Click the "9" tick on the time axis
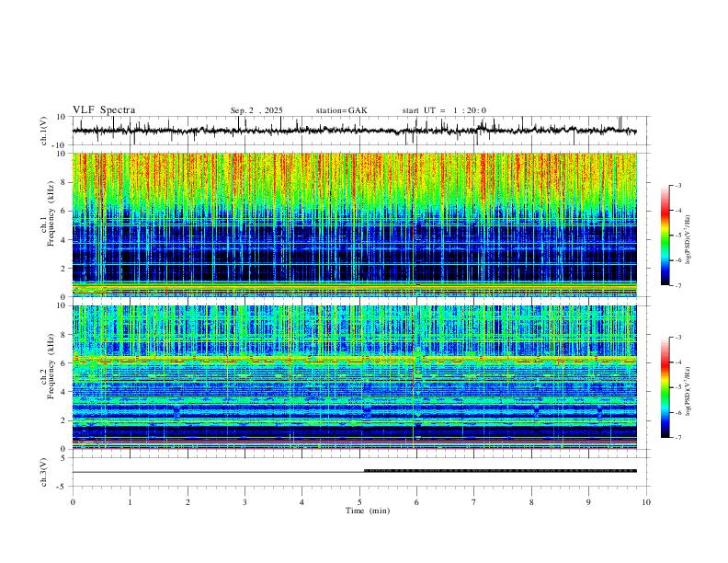 point(588,502)
